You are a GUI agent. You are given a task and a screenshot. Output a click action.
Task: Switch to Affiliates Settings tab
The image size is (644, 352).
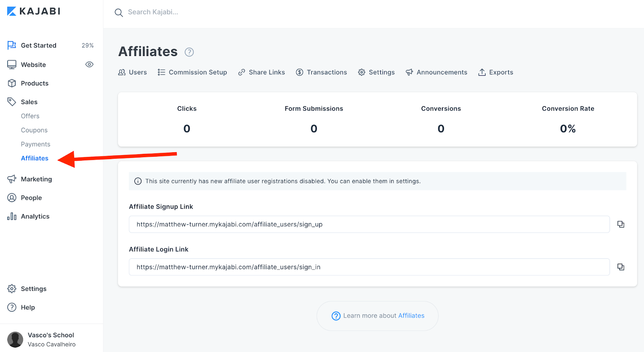click(x=382, y=72)
